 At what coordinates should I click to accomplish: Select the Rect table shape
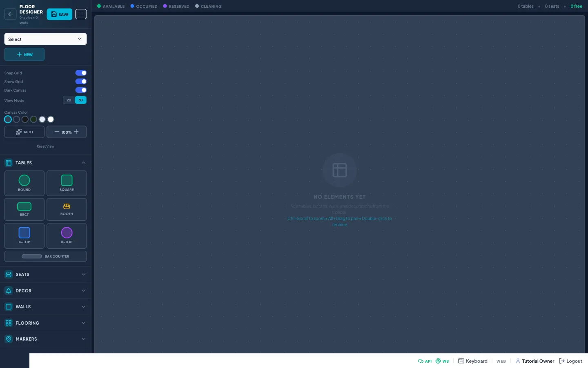click(24, 209)
